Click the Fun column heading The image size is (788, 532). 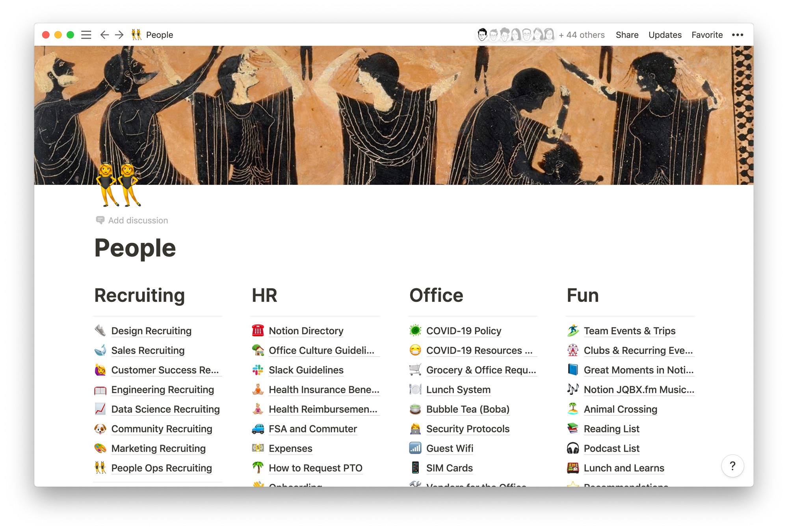583,295
